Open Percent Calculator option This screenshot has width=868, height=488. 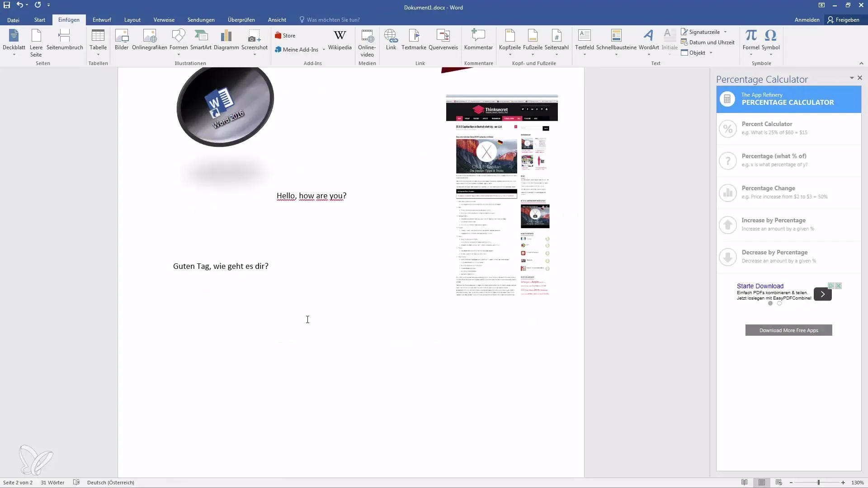coord(788,128)
